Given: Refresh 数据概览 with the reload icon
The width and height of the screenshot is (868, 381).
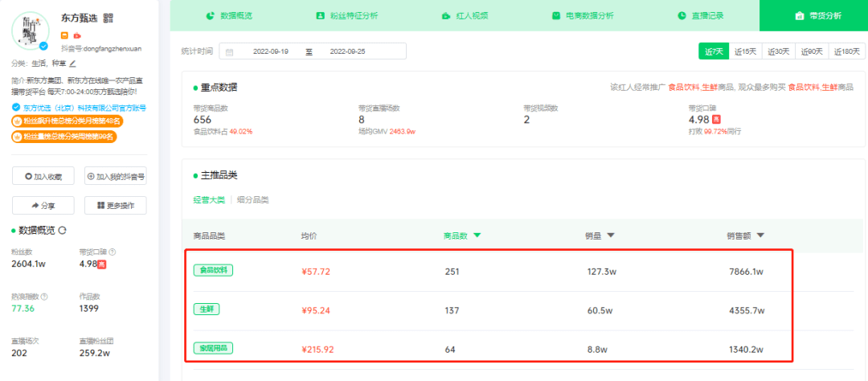Looking at the screenshot, I should click(63, 231).
